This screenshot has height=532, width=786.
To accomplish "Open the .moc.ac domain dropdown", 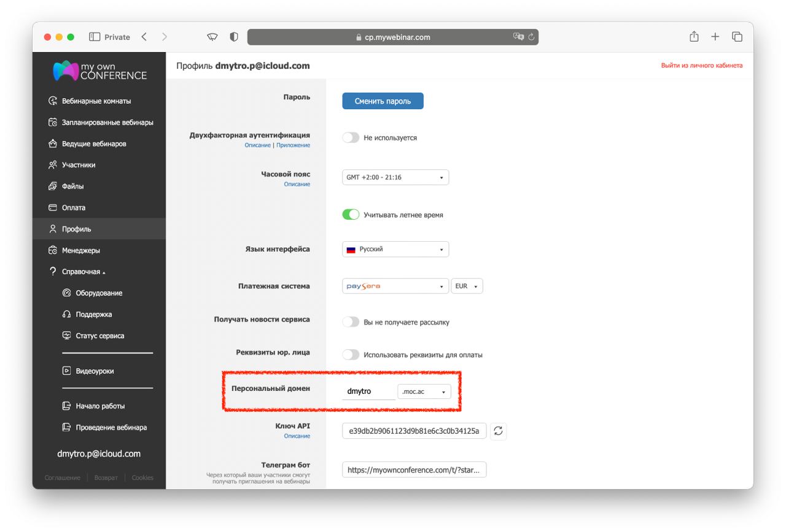I will 424,391.
